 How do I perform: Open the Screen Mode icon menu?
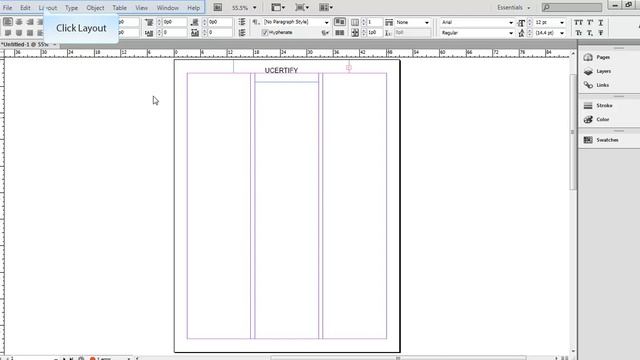coord(302,7)
